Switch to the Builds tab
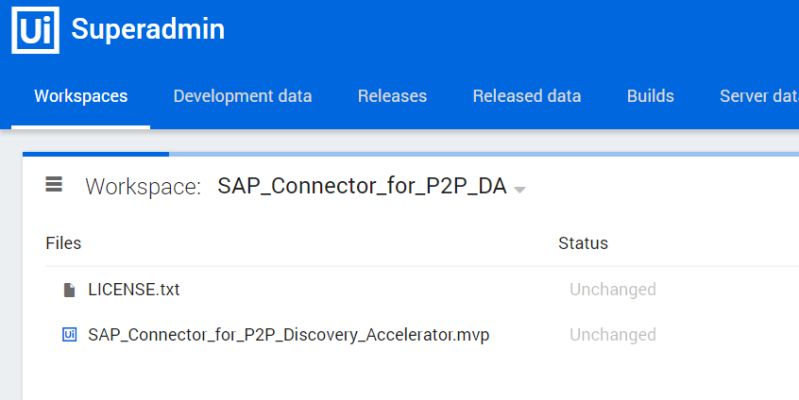Screen dimensions: 799x400 point(650,96)
